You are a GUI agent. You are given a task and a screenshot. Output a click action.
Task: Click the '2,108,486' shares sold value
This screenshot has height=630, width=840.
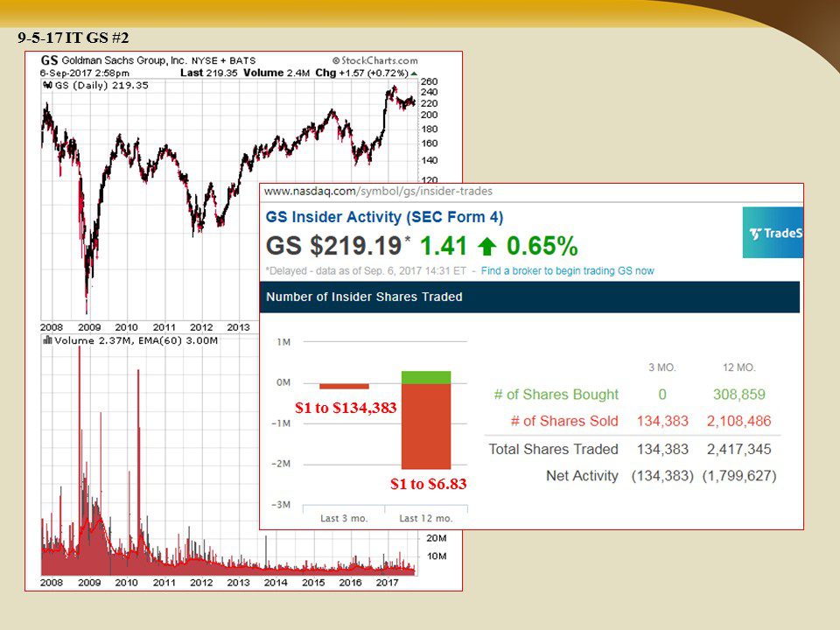(738, 421)
